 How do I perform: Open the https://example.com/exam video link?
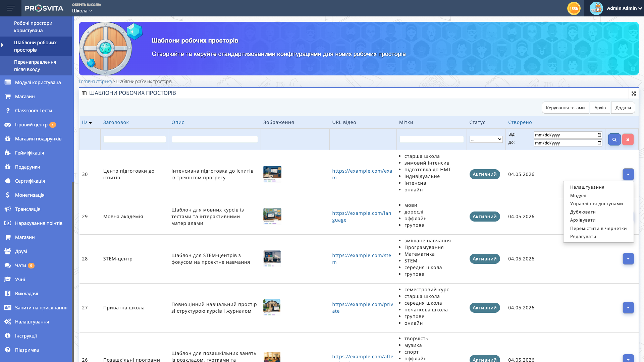(362, 174)
